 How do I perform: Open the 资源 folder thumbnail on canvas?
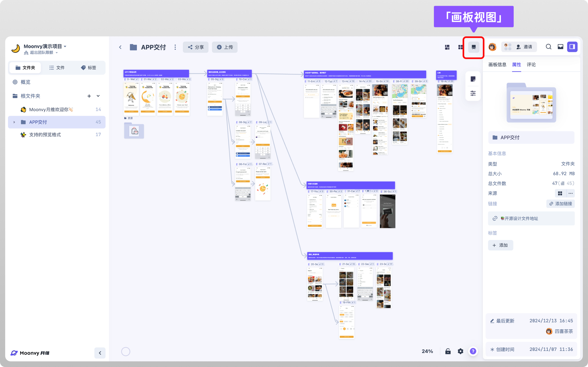(x=134, y=131)
